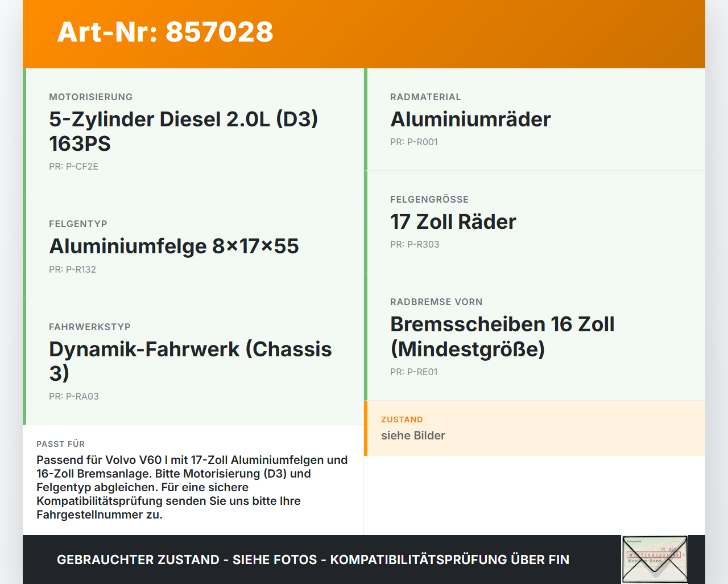Click the PR: P-CF2E code
The image size is (728, 584).
tap(73, 166)
